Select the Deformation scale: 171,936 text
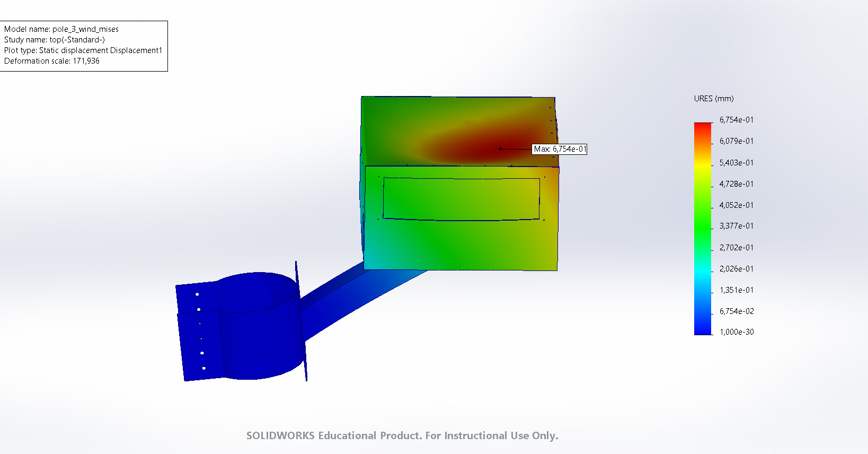 52,61
